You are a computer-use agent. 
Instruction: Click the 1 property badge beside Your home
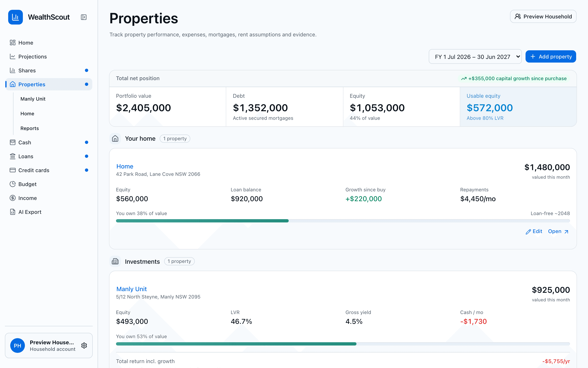pos(175,138)
